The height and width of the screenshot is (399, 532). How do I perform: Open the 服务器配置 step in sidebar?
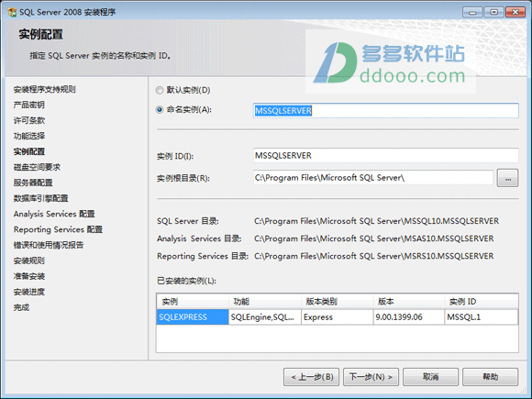(33, 183)
